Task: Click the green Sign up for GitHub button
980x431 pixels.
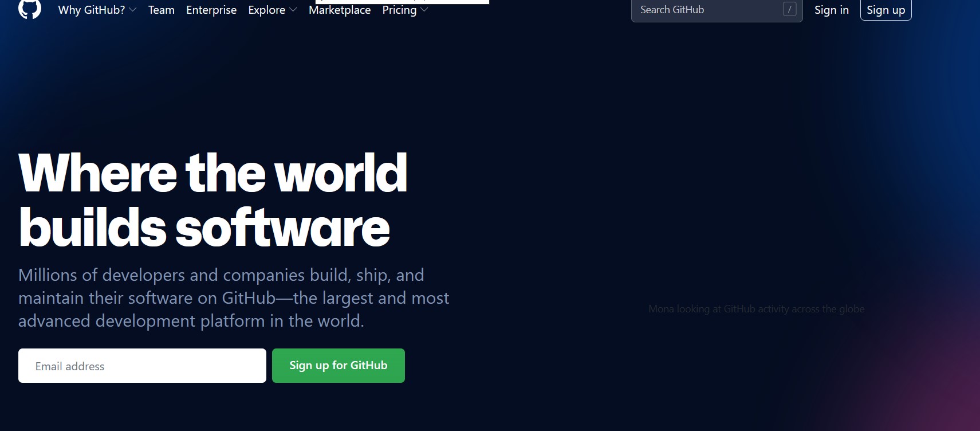Action: tap(339, 366)
